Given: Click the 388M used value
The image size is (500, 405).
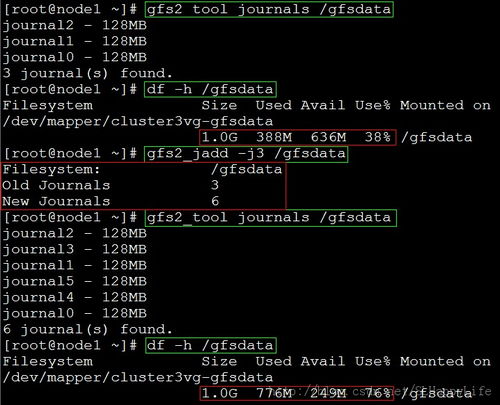Looking at the screenshot, I should (x=274, y=137).
